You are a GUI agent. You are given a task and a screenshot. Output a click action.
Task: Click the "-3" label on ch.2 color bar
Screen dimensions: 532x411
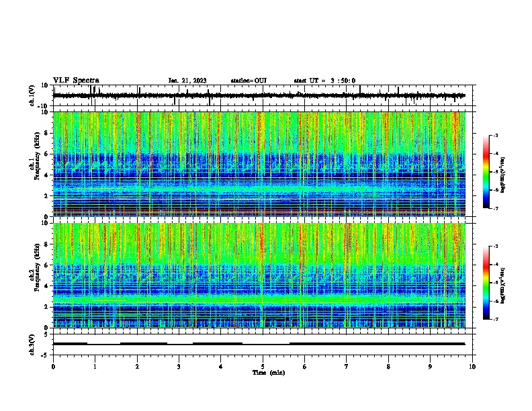(495, 246)
